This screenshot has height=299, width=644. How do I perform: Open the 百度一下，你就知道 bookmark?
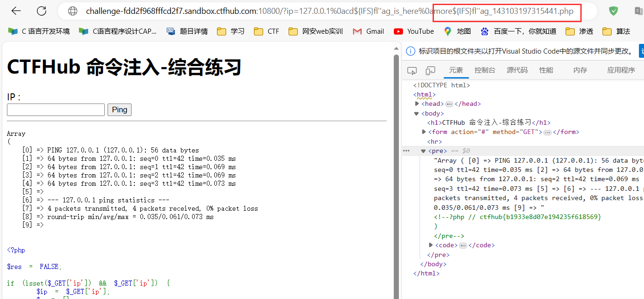point(518,31)
